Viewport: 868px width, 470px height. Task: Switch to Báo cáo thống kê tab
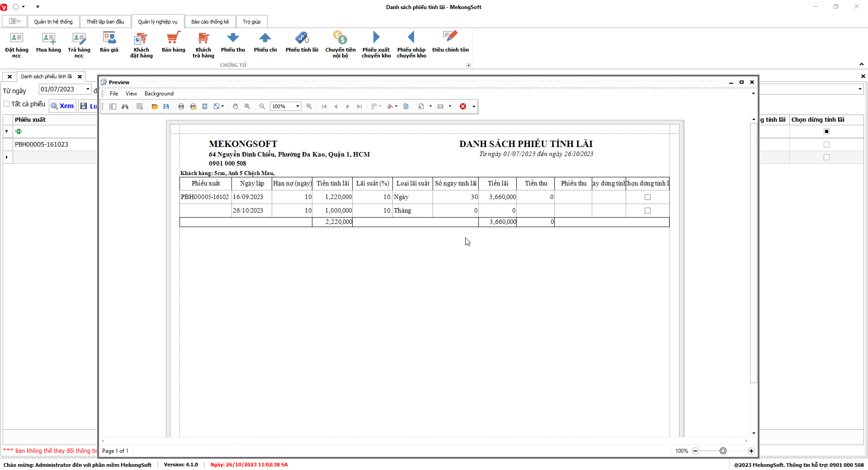[210, 22]
